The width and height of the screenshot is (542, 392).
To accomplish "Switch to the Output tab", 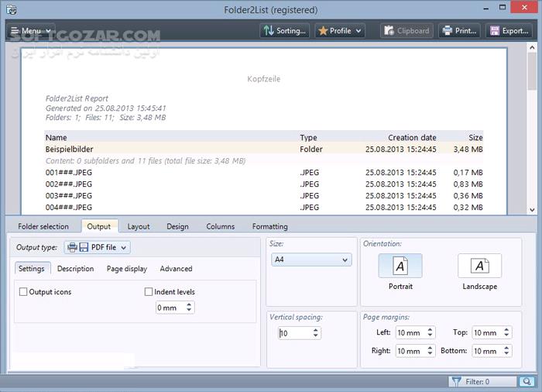I will (99, 226).
